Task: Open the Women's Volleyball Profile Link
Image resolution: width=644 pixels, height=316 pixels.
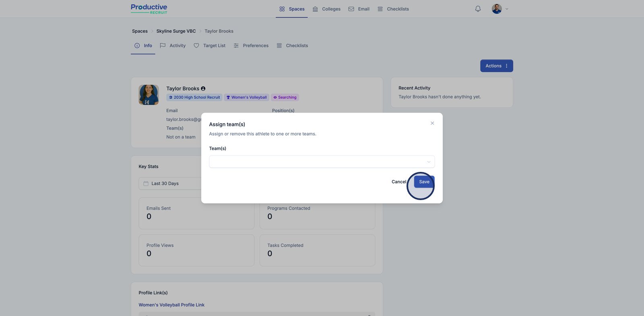Action: pos(171,305)
